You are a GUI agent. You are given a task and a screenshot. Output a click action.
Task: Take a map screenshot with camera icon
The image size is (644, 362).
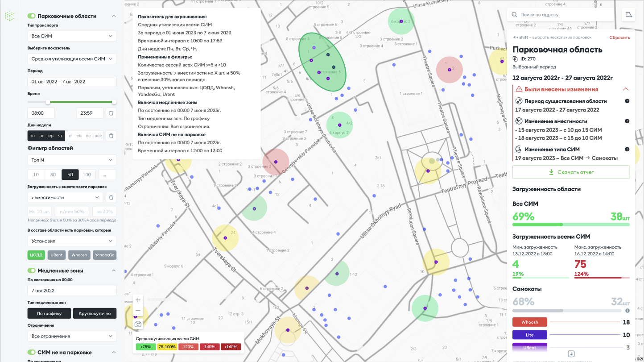coord(138,324)
